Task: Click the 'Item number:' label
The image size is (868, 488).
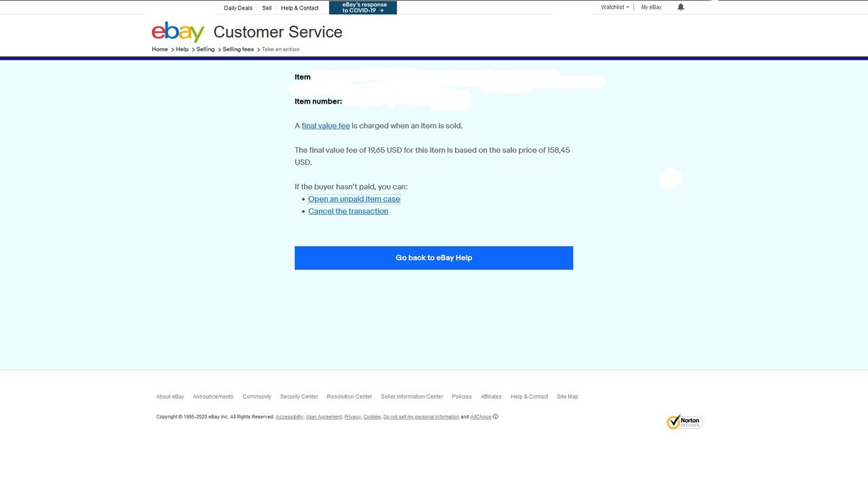Action: [318, 102]
